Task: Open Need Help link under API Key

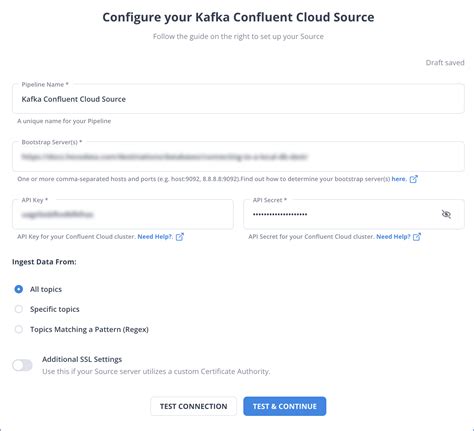Action: [155, 237]
